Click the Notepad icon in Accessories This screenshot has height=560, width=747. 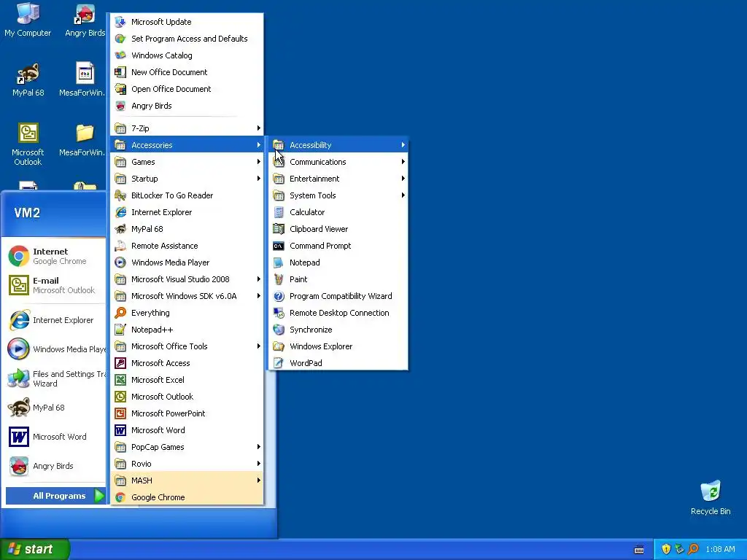point(279,262)
